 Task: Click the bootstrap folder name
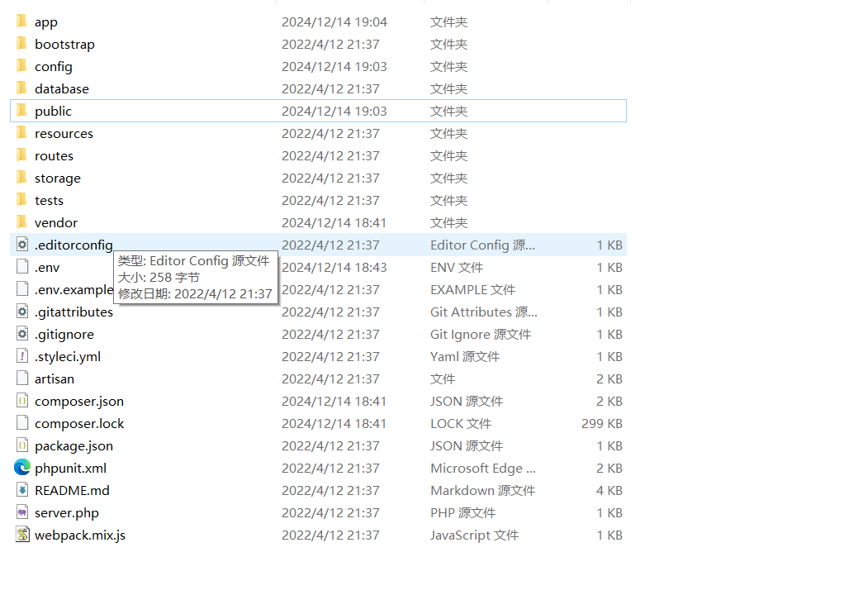pos(64,44)
